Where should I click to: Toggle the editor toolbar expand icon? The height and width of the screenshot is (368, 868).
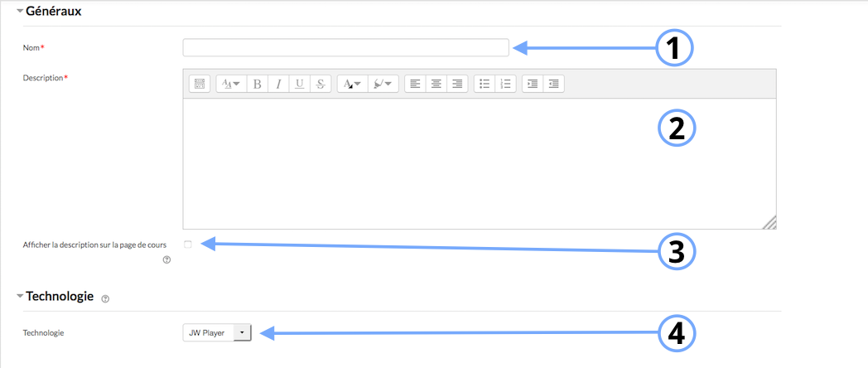pos(199,84)
